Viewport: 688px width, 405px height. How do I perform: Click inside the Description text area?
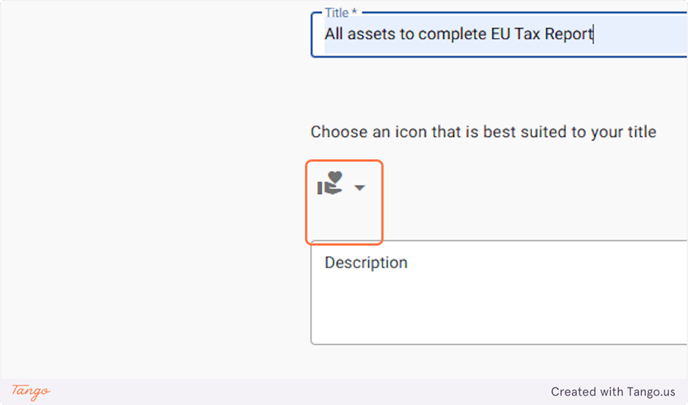499,292
